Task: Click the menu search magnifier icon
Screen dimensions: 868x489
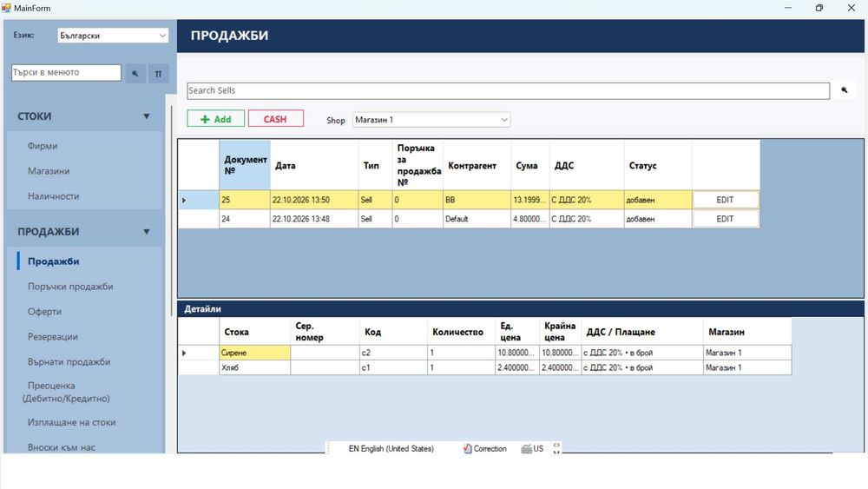Action: pyautogui.click(x=135, y=73)
